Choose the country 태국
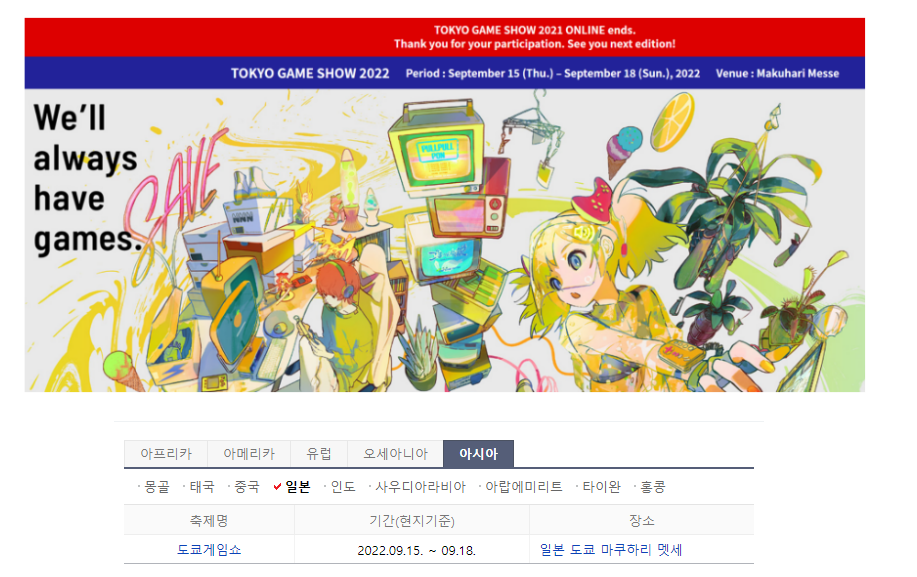Image resolution: width=917 pixels, height=577 pixels. coord(202,486)
